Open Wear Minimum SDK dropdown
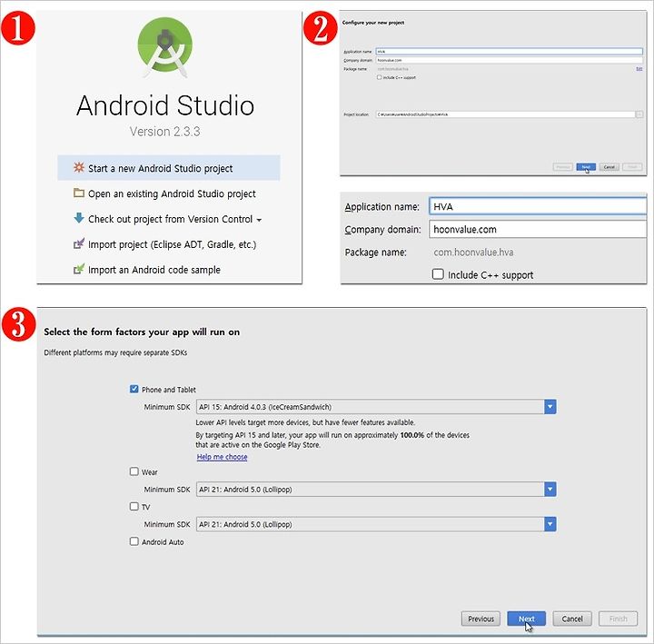This screenshot has width=654, height=644. pos(550,490)
